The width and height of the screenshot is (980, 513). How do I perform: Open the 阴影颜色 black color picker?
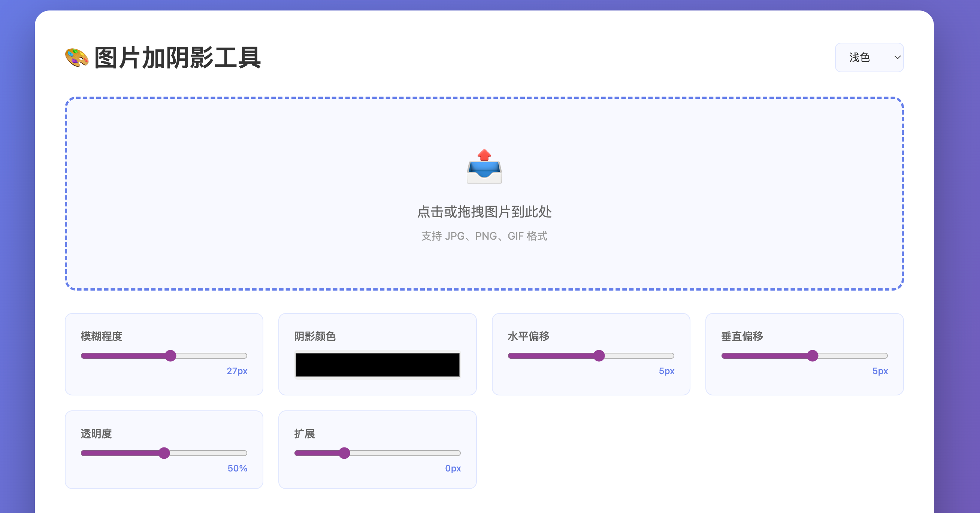pos(377,365)
